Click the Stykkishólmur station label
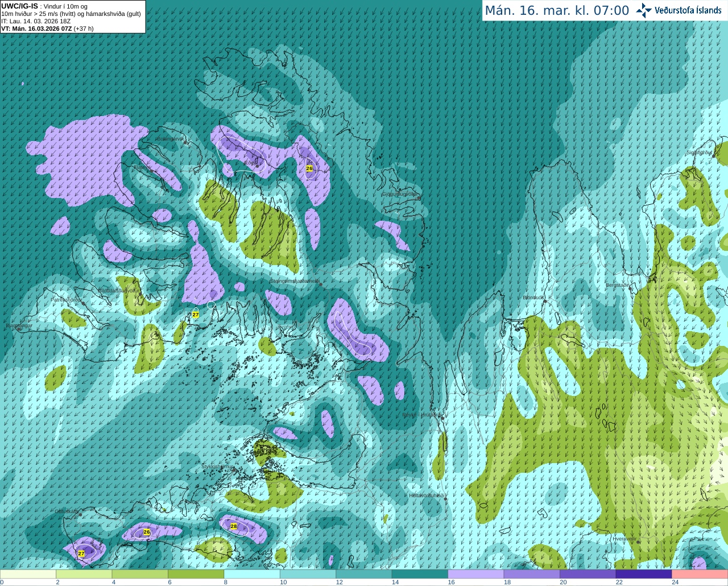728x586 pixels. click(218, 467)
